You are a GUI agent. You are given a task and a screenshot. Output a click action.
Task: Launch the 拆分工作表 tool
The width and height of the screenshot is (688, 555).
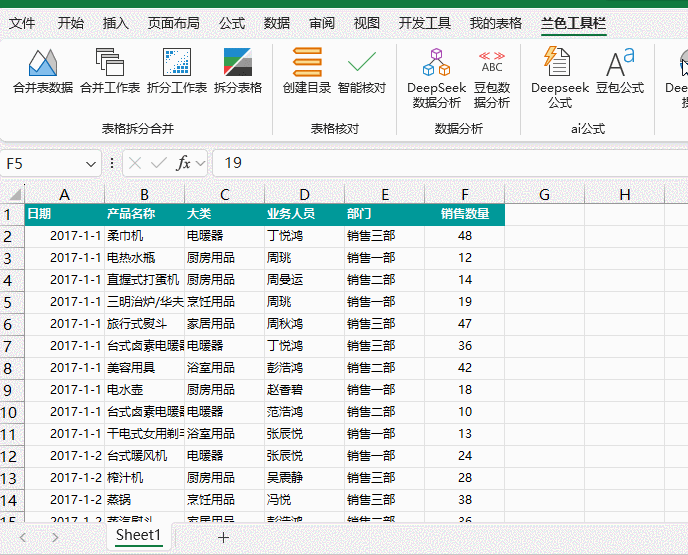click(x=176, y=72)
